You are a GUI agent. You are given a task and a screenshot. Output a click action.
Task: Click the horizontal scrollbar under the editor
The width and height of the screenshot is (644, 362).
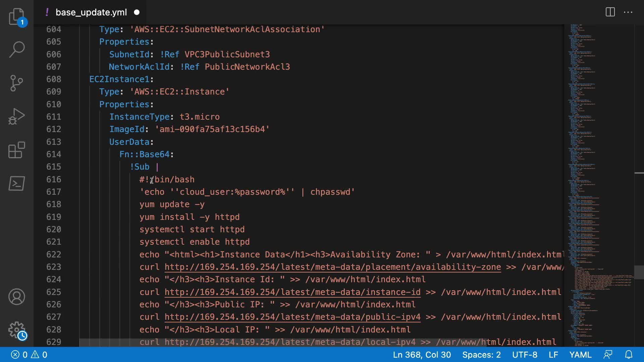click(x=282, y=343)
